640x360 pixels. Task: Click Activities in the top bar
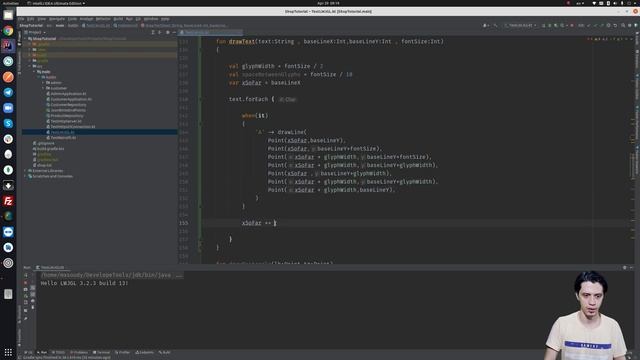10,3
